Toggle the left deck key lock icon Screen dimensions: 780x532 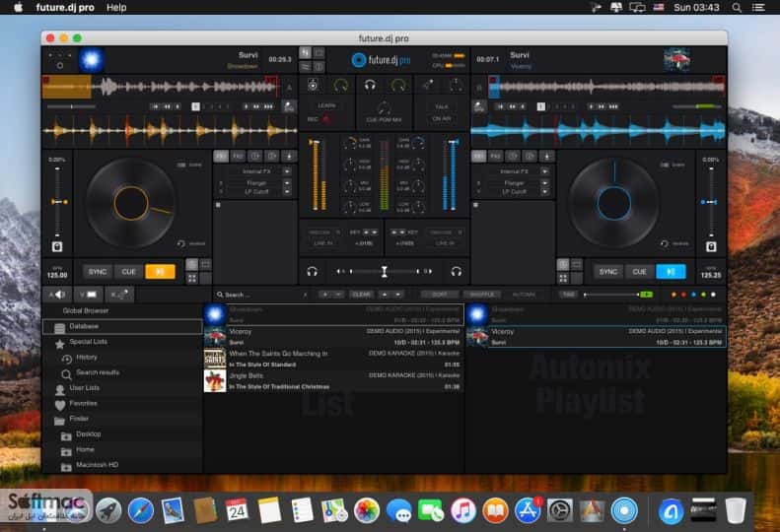click(57, 246)
